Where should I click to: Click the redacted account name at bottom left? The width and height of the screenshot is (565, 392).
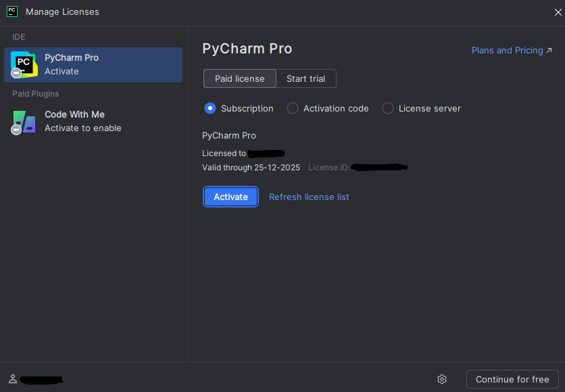point(41,380)
